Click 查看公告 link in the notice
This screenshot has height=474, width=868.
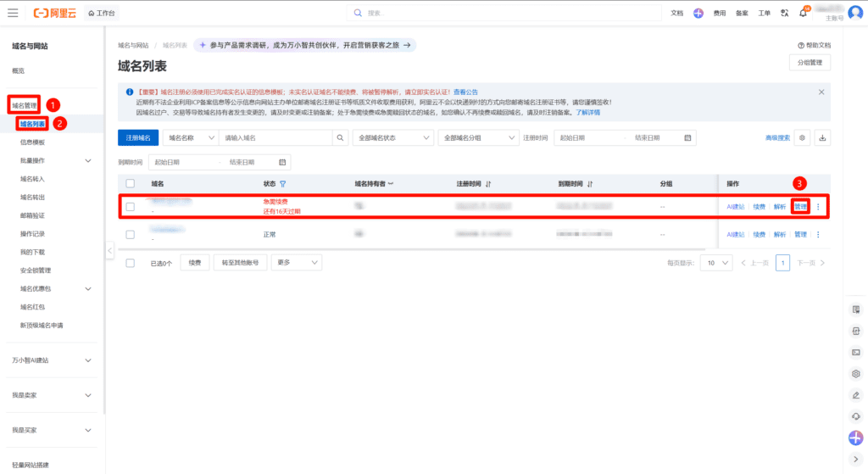coord(465,92)
